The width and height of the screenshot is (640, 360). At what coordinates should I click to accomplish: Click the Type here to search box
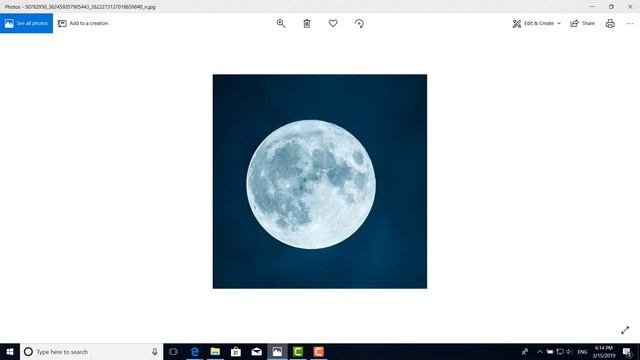tap(91, 351)
